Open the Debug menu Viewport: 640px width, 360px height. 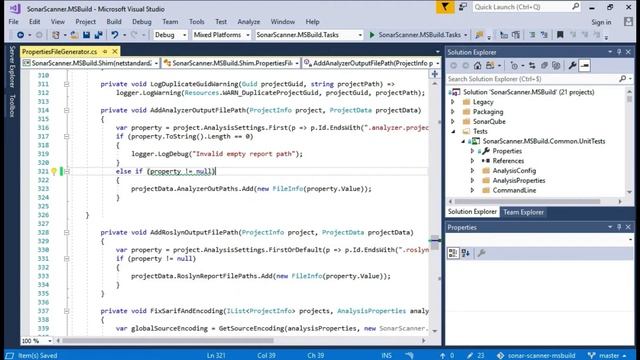click(x=142, y=22)
